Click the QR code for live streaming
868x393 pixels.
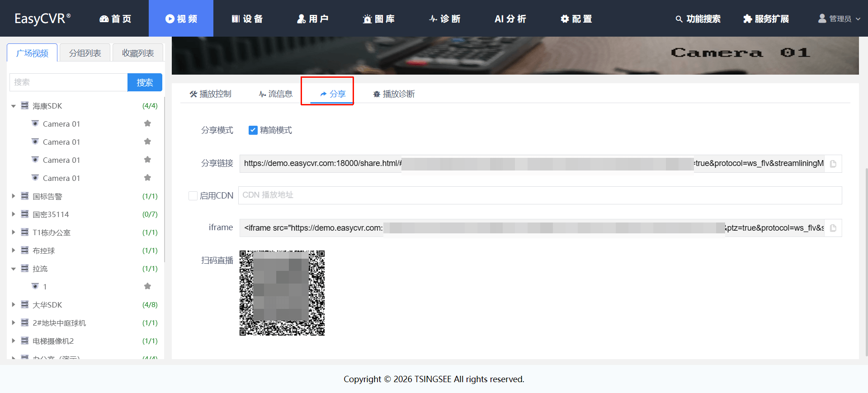pyautogui.click(x=282, y=293)
